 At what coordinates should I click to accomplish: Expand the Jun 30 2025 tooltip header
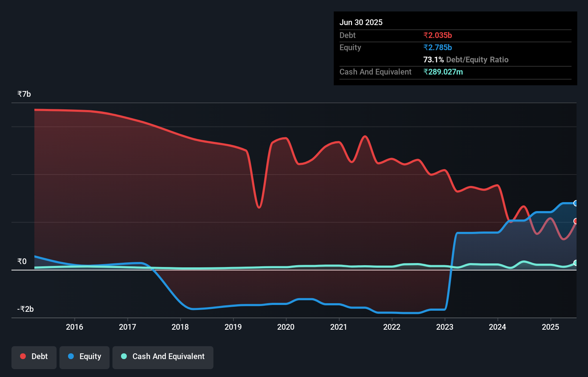361,22
